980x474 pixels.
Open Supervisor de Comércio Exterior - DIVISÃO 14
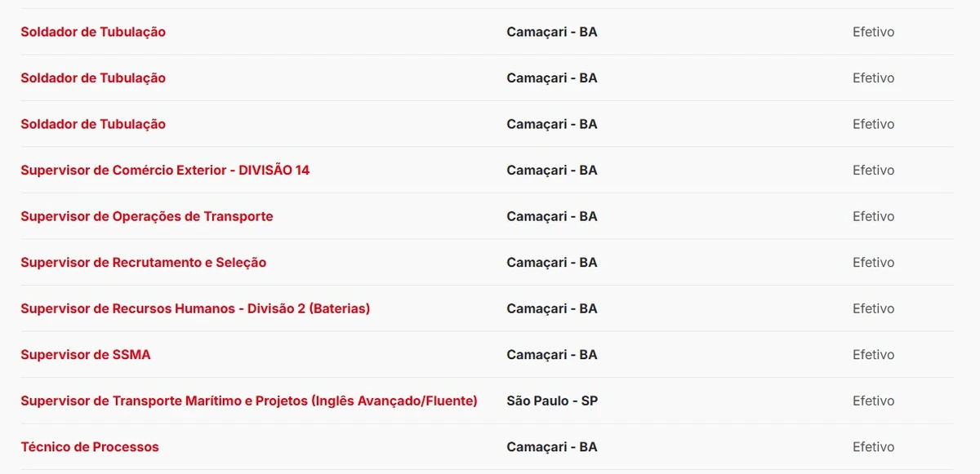(165, 171)
